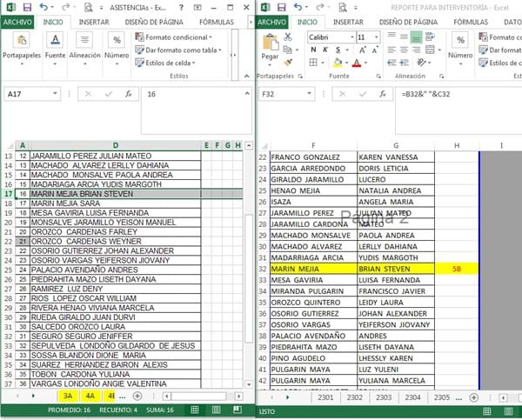Click font color red A swatch
This screenshot has height=420, width=522.
[x=357, y=63]
